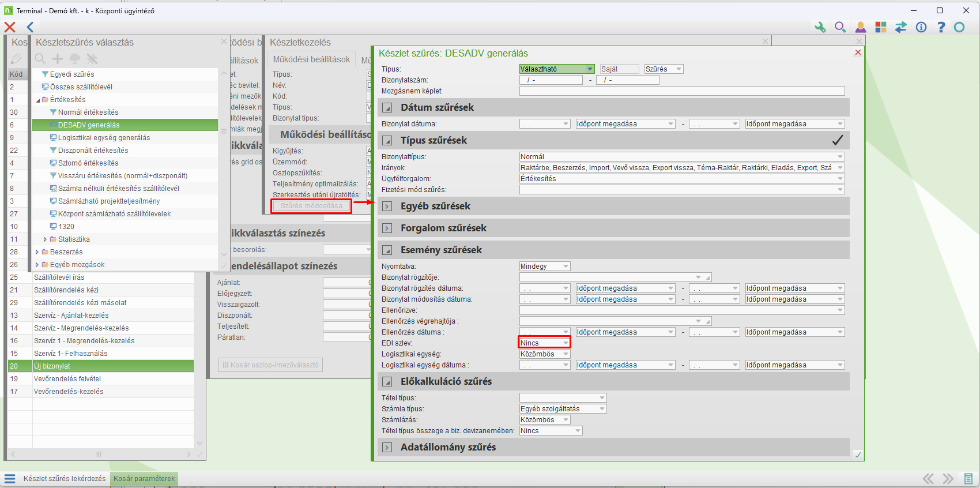Open the Számla típus Egyéb szolgáltatás dropdown
The image size is (980, 488).
(602, 409)
